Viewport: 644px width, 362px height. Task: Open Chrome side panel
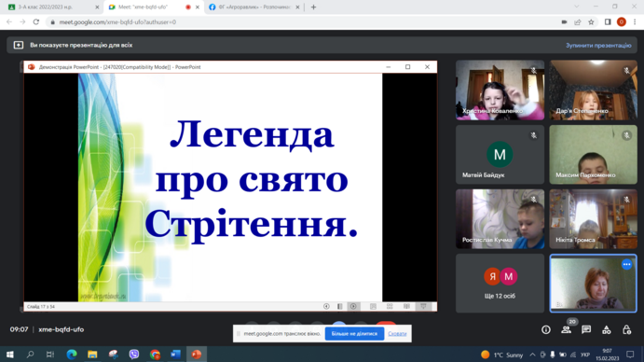tap(608, 21)
